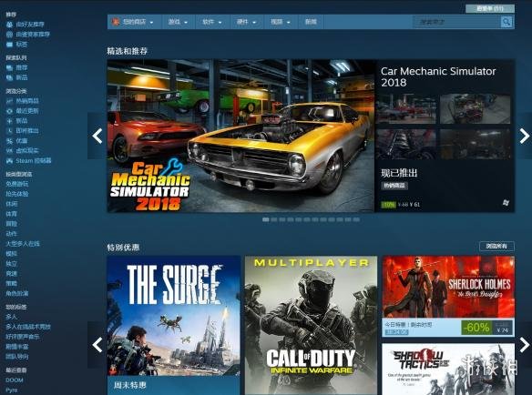
Task: Click the 虚拟现实 VR icon in the sidebar
Action: [9, 151]
